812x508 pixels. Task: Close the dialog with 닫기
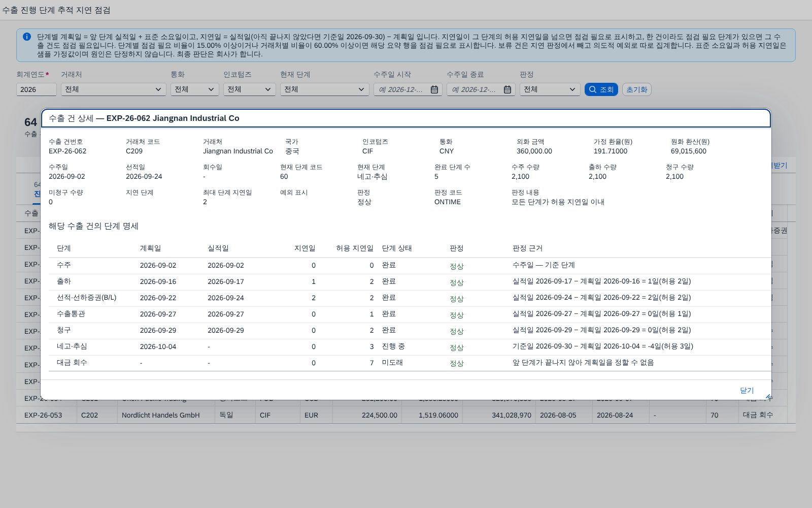click(747, 390)
